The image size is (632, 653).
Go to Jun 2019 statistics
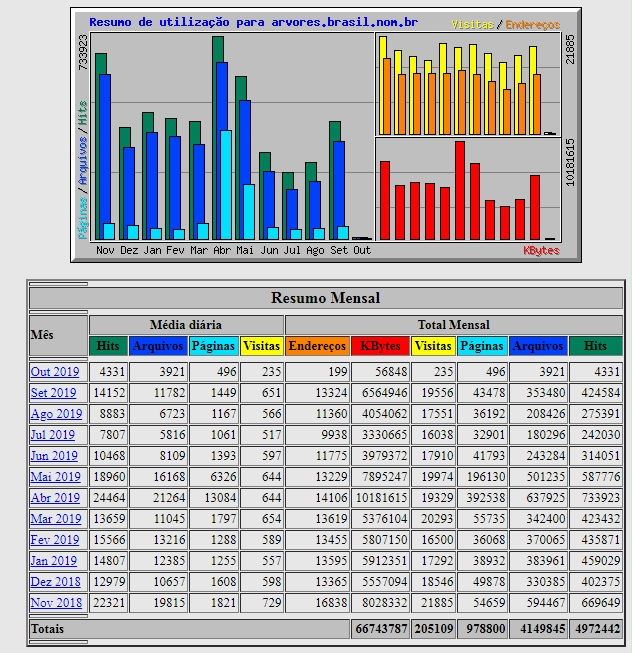point(54,456)
